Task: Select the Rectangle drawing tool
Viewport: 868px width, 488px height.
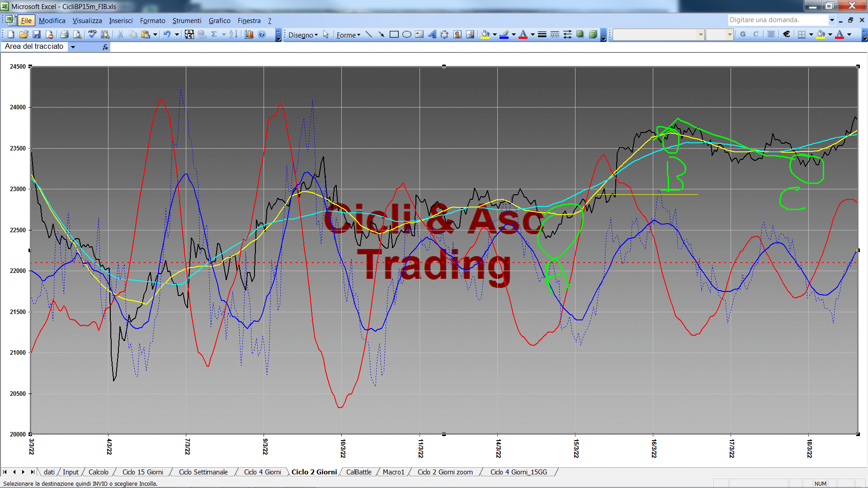Action: point(394,34)
